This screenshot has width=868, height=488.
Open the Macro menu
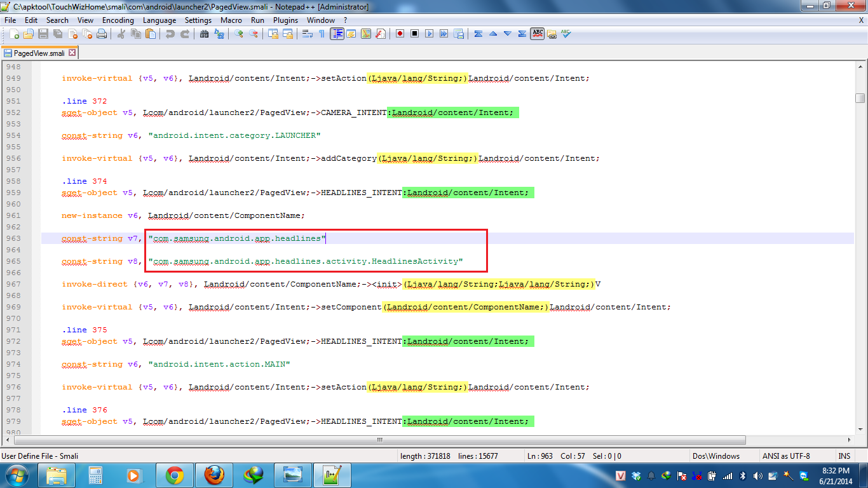click(x=231, y=20)
